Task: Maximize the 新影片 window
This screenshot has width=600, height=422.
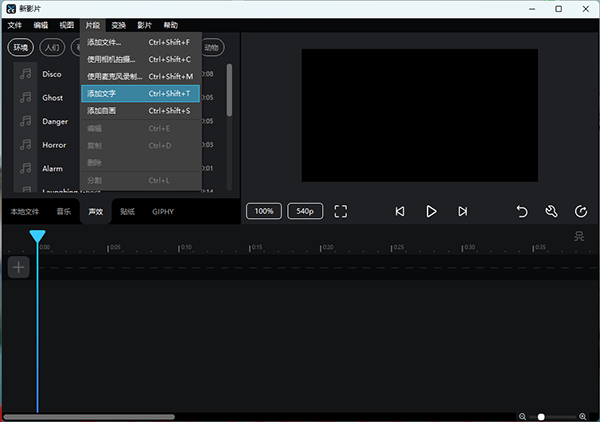Action: [x=559, y=9]
